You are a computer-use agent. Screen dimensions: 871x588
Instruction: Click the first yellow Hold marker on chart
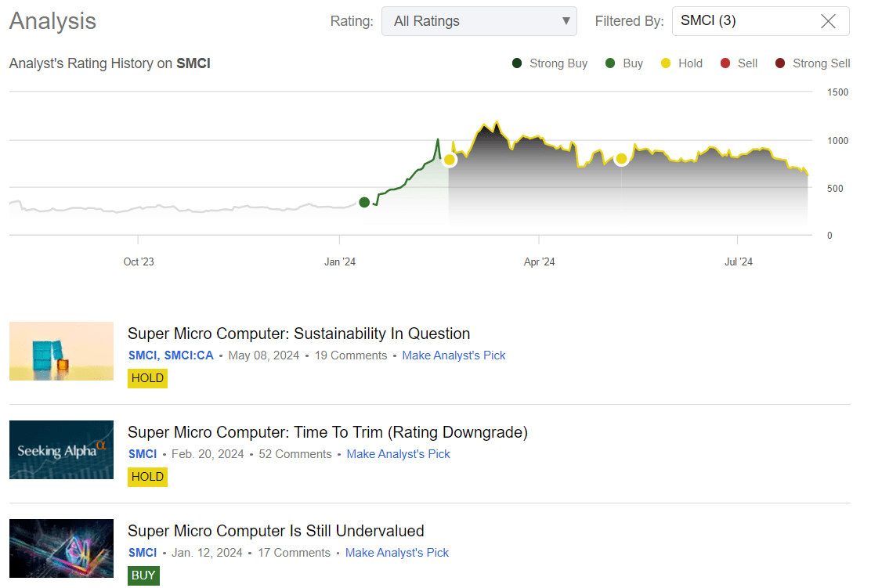pos(450,160)
